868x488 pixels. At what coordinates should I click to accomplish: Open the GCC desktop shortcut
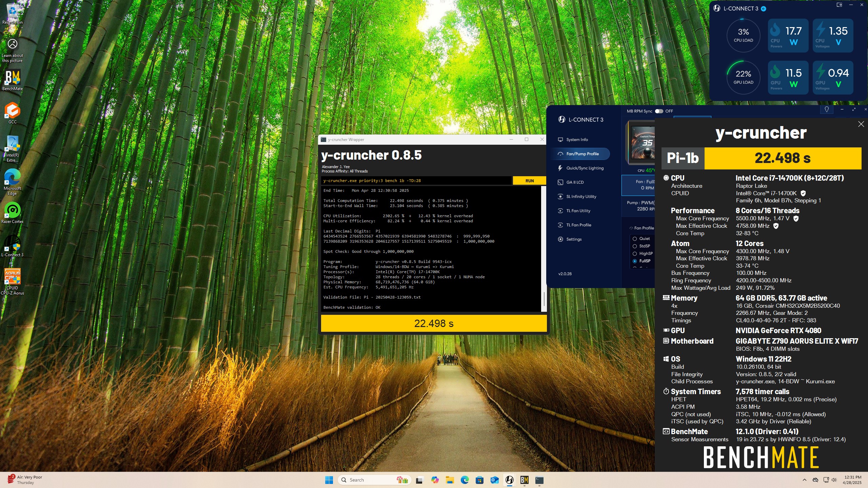13,113
